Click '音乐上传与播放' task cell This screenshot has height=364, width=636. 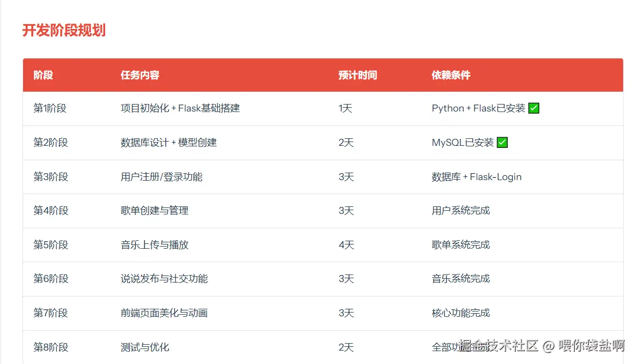(x=155, y=245)
